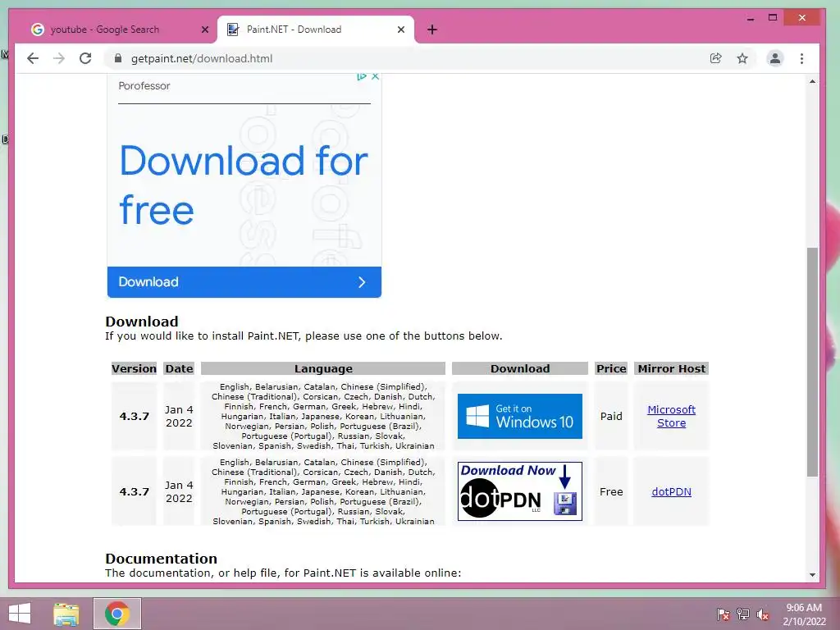Click the 'Price' column header
840x630 pixels.
611,368
